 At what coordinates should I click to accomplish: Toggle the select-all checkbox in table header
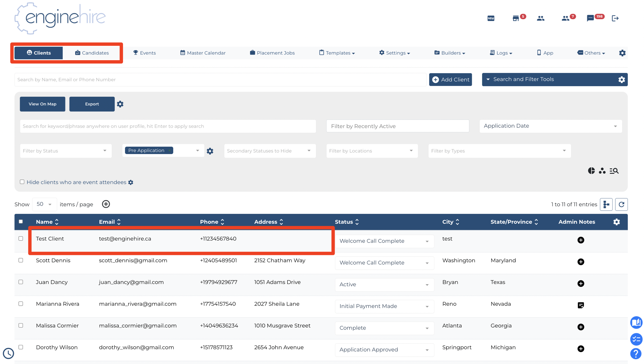tap(21, 222)
